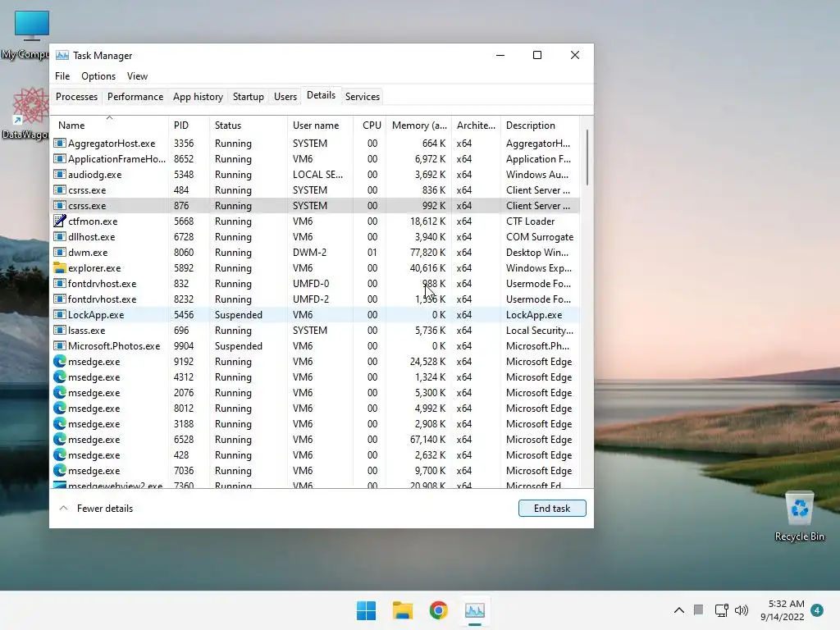The height and width of the screenshot is (630, 840).
Task: Sort by the CPU column header
Action: pyautogui.click(x=370, y=125)
